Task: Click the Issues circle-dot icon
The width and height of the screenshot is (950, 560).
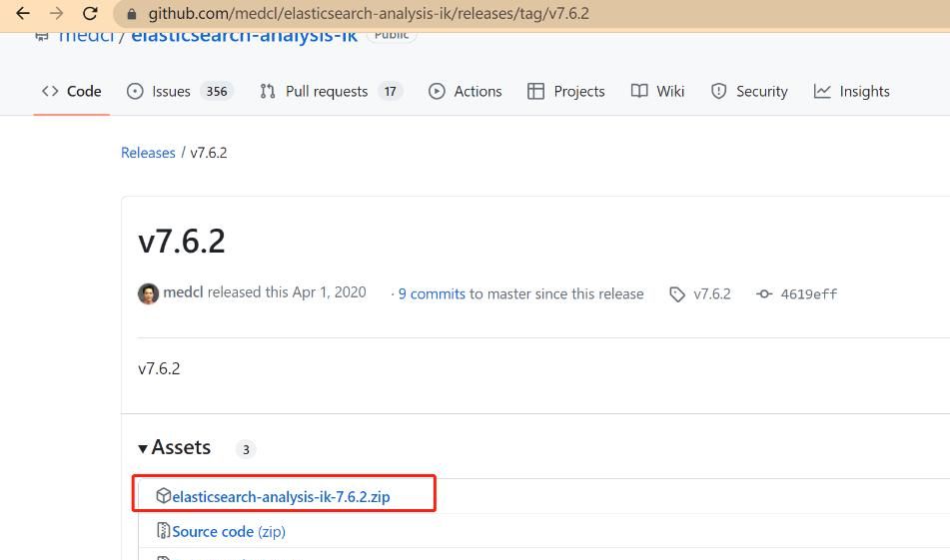Action: coord(135,92)
